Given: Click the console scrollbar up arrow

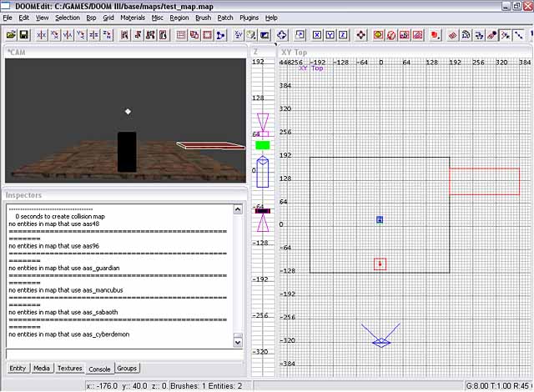Looking at the screenshot, I should [238, 209].
